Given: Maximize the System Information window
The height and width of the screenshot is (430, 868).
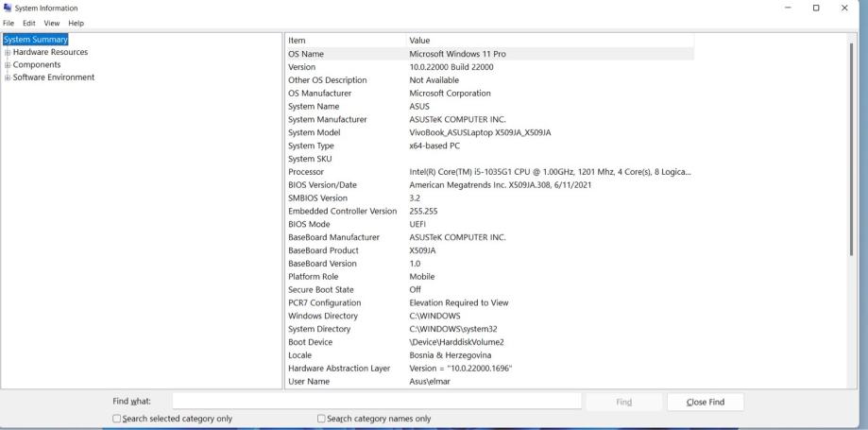Looking at the screenshot, I should point(816,8).
